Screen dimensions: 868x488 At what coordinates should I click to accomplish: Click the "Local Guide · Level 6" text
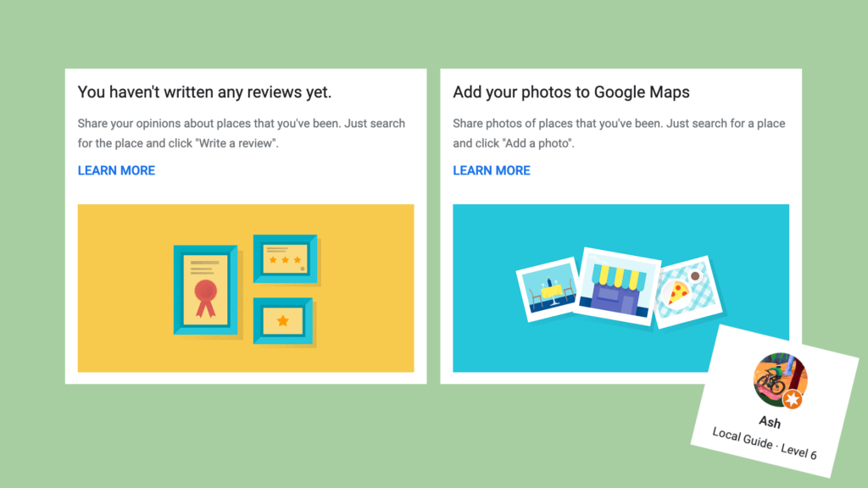pyautogui.click(x=764, y=443)
